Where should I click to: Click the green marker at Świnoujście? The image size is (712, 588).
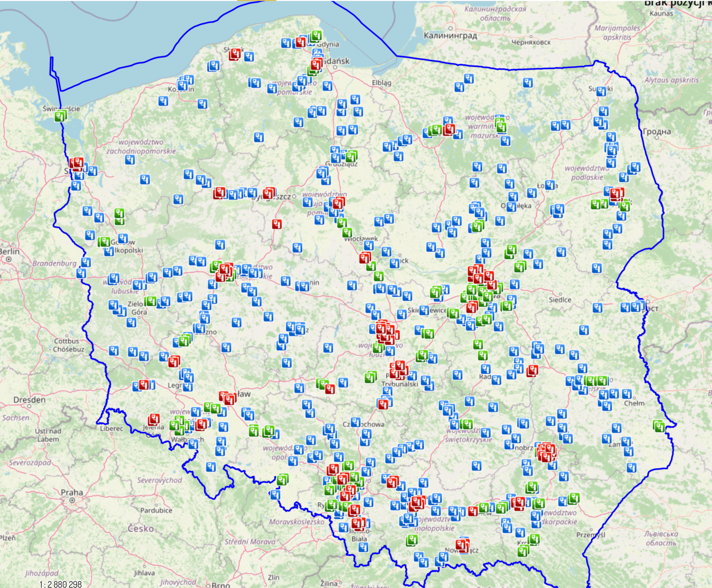60,116
